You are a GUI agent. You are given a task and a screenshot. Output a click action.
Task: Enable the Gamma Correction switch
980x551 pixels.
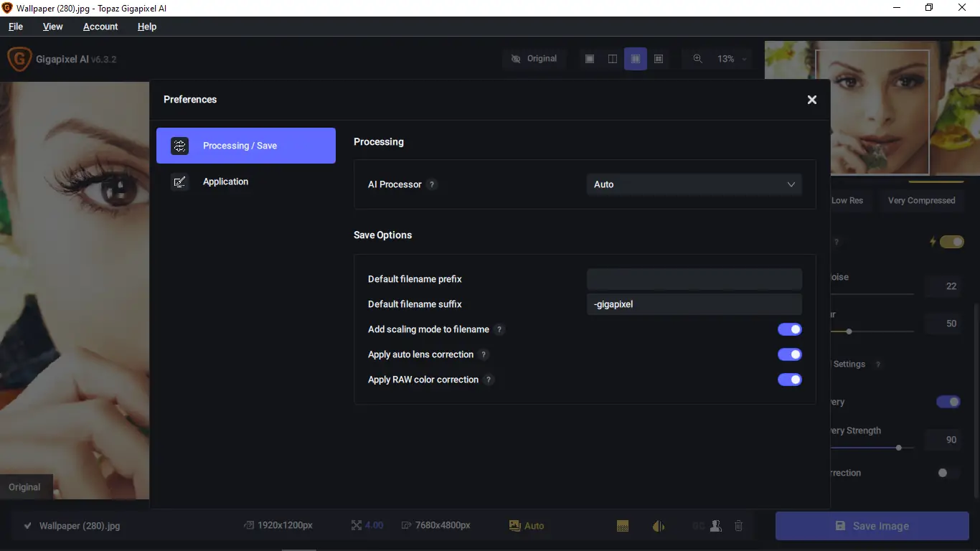[x=948, y=473]
